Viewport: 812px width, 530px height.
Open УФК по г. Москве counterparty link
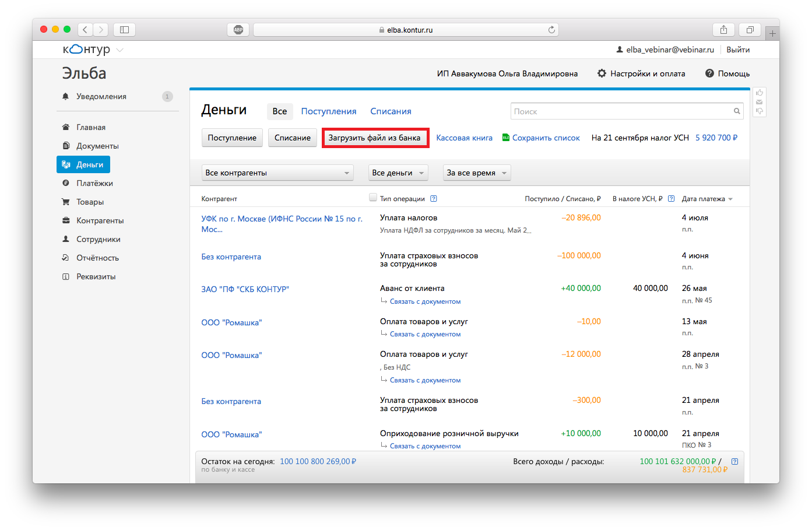[x=282, y=224]
